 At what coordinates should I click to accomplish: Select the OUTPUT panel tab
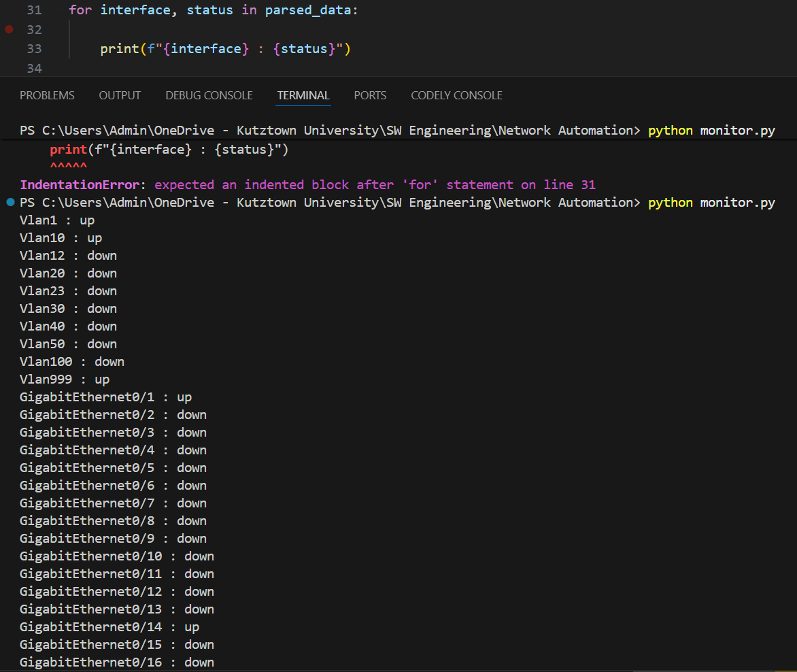(x=120, y=95)
